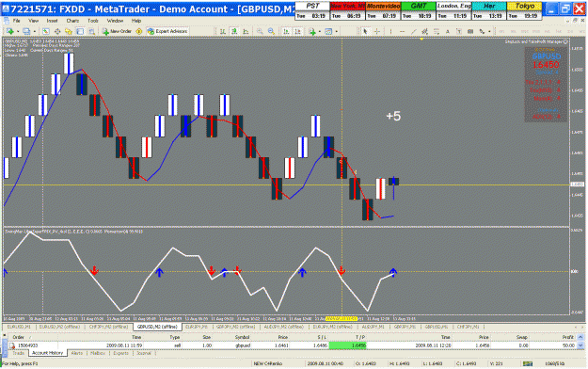Viewport: 588px width, 369px height.
Task: Switch to GBPUSD,M1 chart tab
Action: click(x=437, y=327)
